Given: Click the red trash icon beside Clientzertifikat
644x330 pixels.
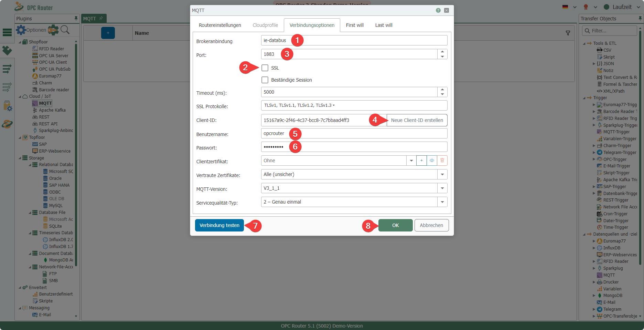Looking at the screenshot, I should coord(442,161).
